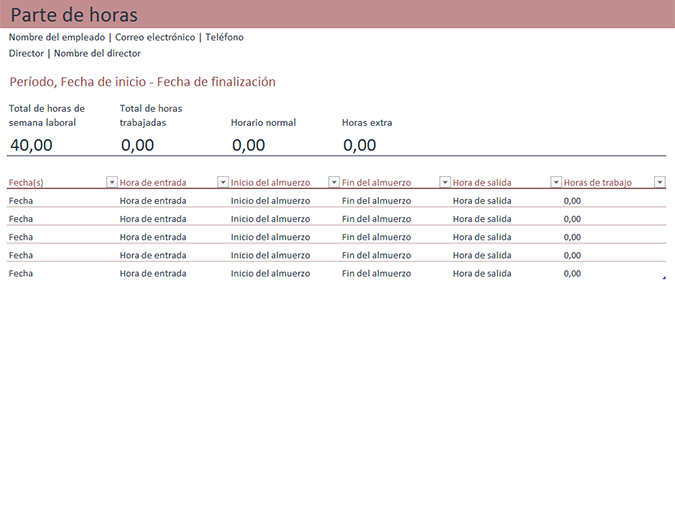Select the employee name and contact line

tap(126, 37)
